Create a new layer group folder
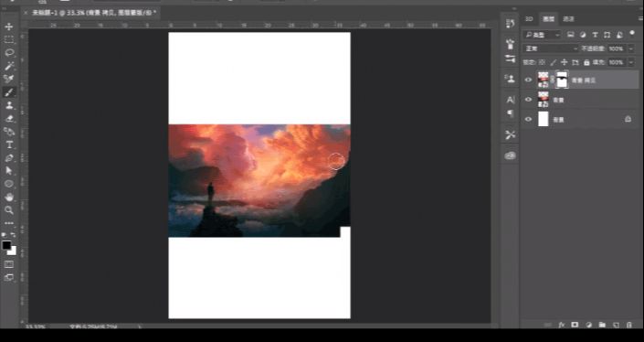Screen dimensions: 644x342 pyautogui.click(x=602, y=325)
